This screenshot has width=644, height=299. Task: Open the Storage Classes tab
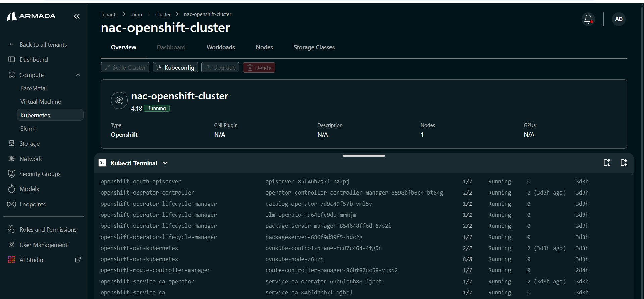pyautogui.click(x=314, y=47)
